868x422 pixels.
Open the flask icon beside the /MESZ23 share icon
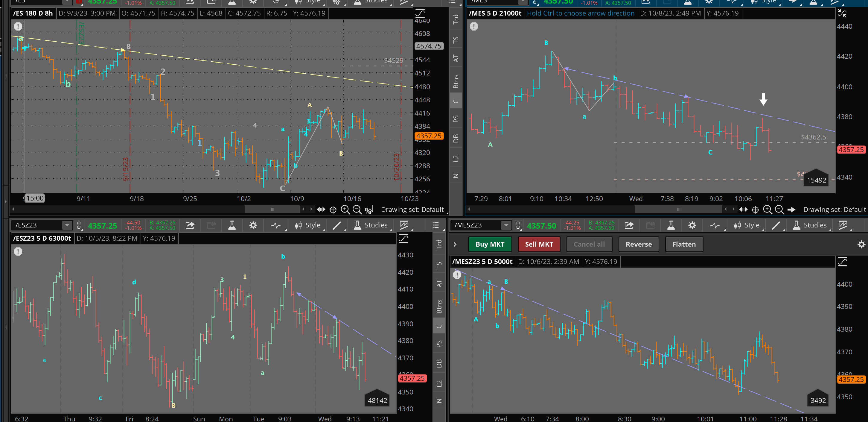click(x=671, y=225)
